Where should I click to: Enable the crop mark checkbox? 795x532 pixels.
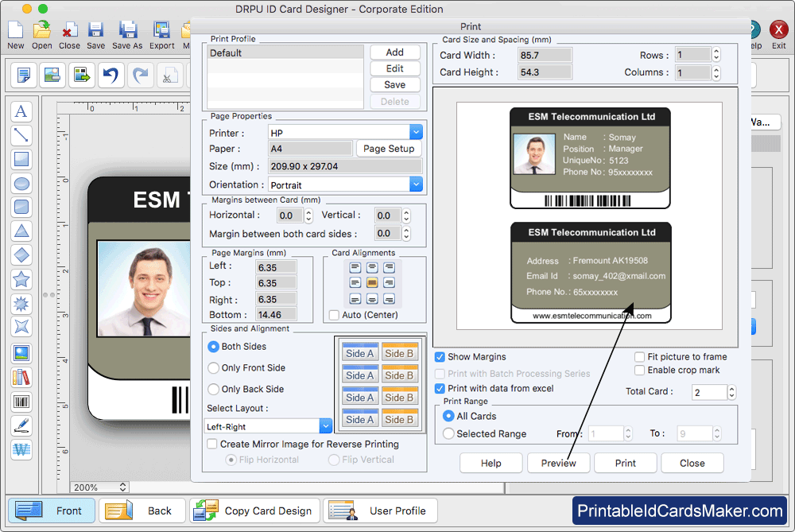(639, 371)
